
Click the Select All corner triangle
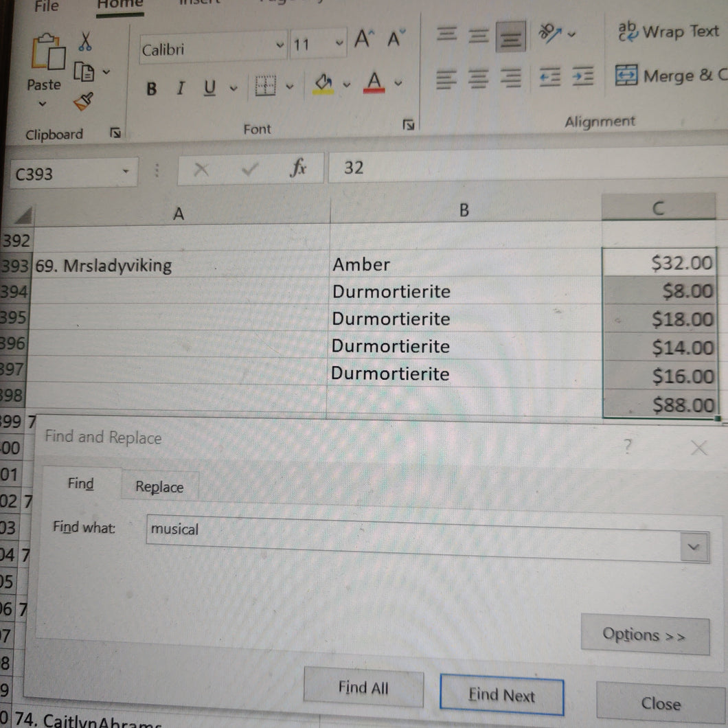pos(23,215)
